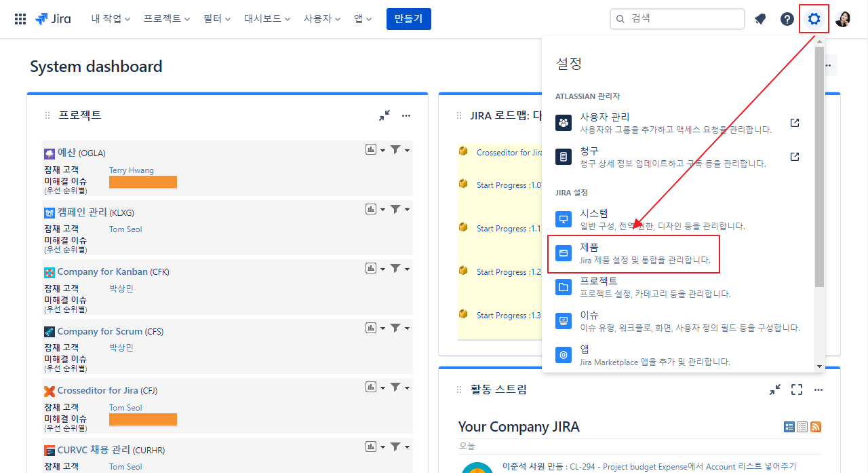Image resolution: width=868 pixels, height=473 pixels.
Task: Click the external link icon beside 청구
Action: 795,157
